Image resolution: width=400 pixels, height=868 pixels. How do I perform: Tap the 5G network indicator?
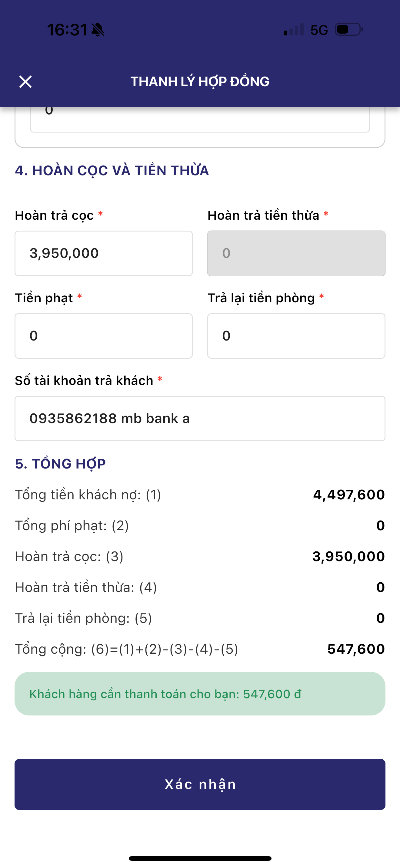click(x=319, y=30)
